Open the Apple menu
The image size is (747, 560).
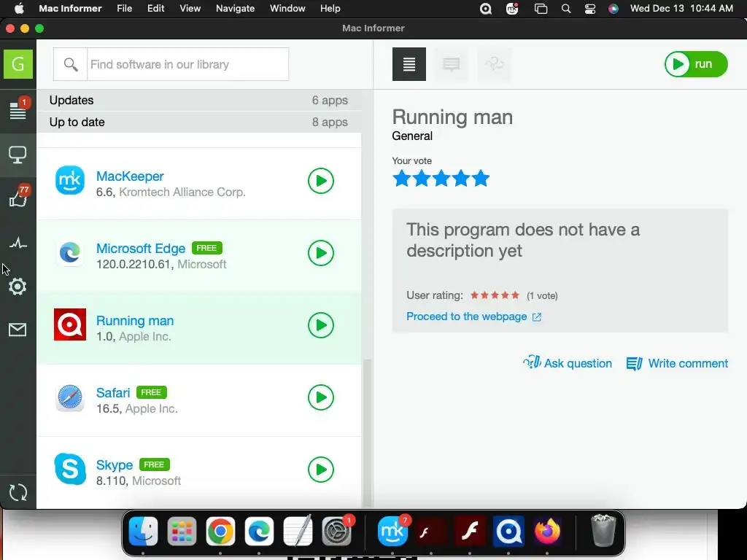pos(18,9)
